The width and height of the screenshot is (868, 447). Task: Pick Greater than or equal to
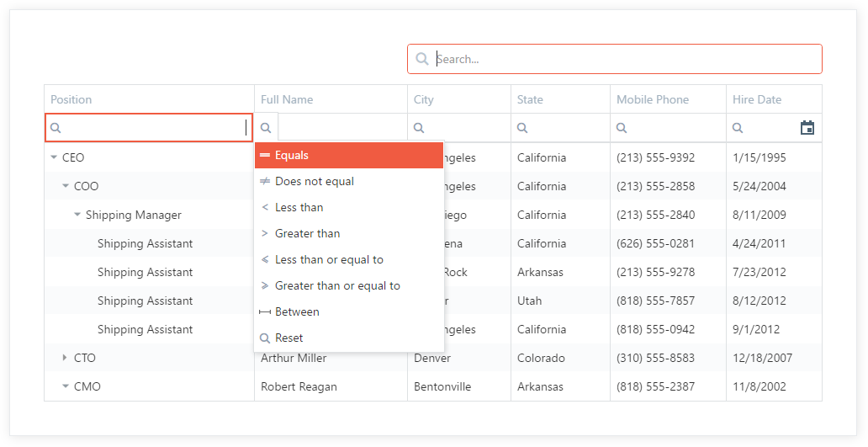coord(349,286)
